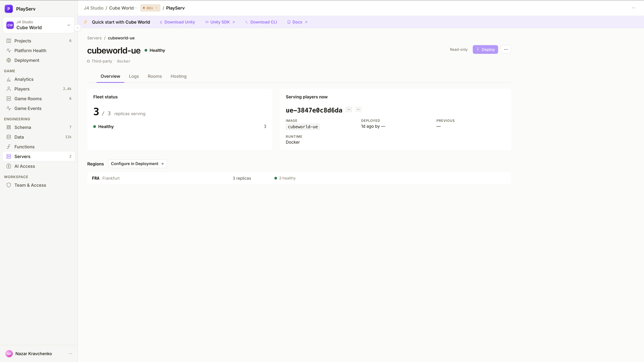Click the NK user avatar
This screenshot has height=362, width=644.
pyautogui.click(x=9, y=353)
